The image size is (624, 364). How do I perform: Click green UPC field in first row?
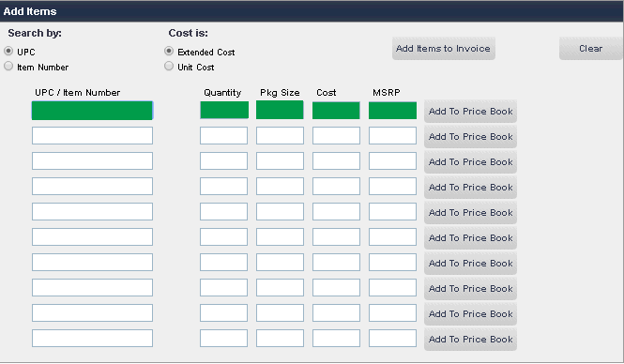(92, 110)
